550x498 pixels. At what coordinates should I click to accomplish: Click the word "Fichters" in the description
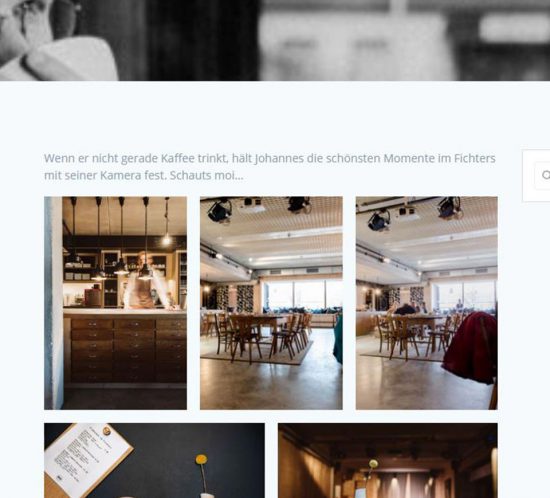pyautogui.click(x=475, y=158)
